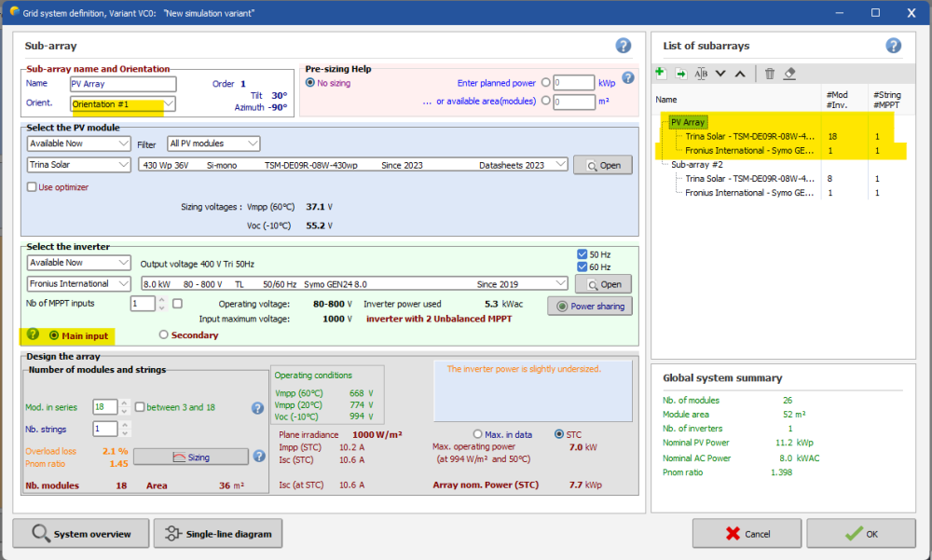Click the System overview button
Viewport: 932px width, 560px height.
(80, 534)
